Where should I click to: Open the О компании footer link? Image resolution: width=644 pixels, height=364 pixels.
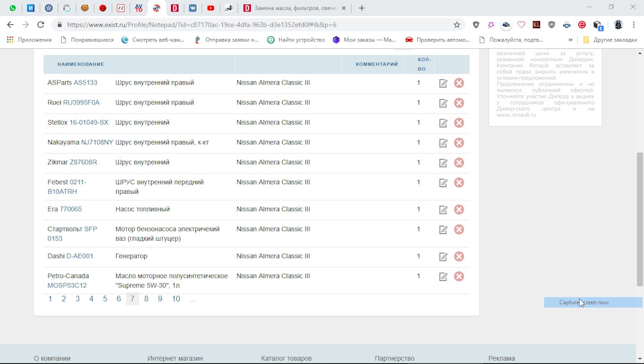pos(52,358)
